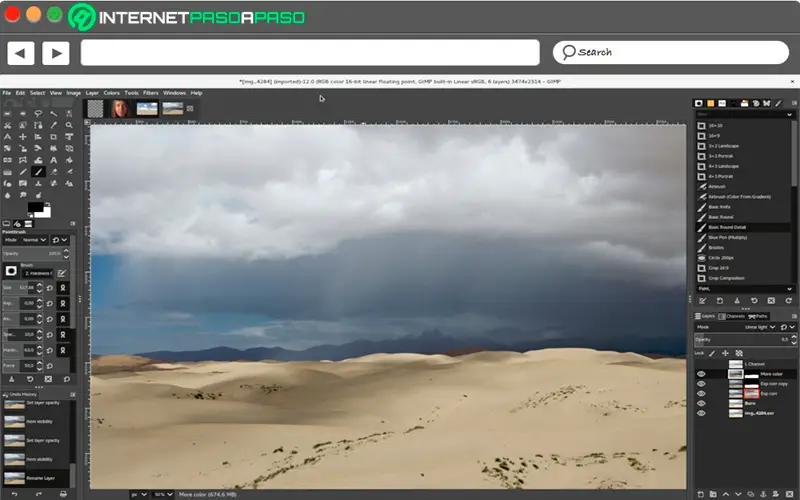Image resolution: width=800 pixels, height=500 pixels.
Task: Select the Bucket Fill tool
Action: [69, 160]
